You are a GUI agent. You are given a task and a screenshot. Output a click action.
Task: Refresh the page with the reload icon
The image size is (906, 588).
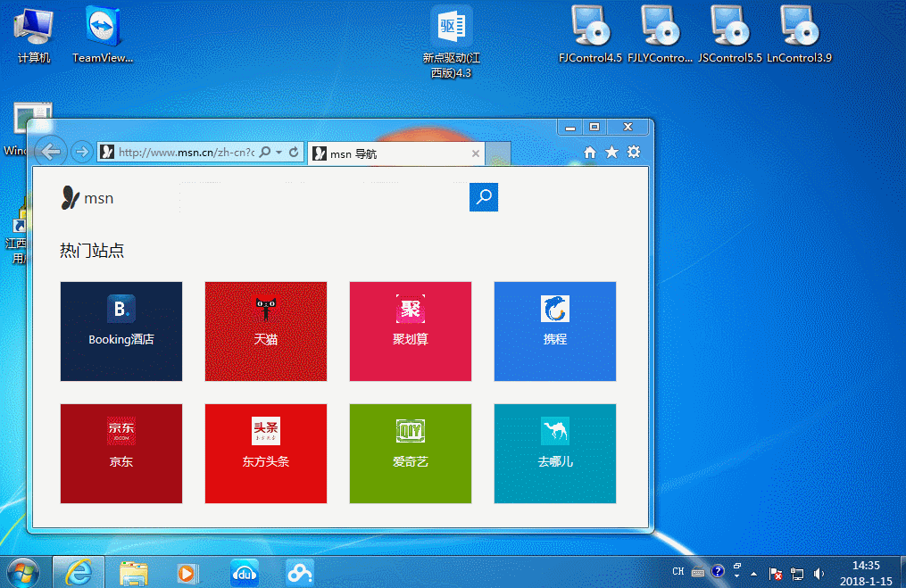pyautogui.click(x=294, y=153)
